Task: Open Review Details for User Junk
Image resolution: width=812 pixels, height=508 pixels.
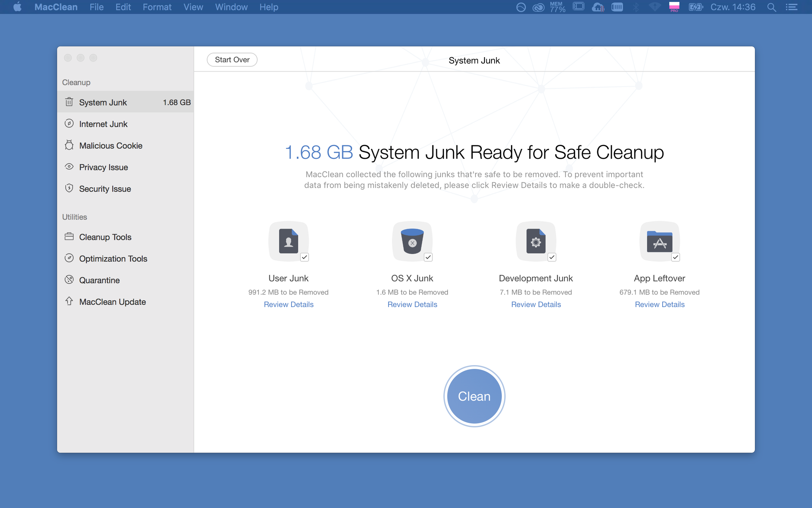Action: [288, 304]
